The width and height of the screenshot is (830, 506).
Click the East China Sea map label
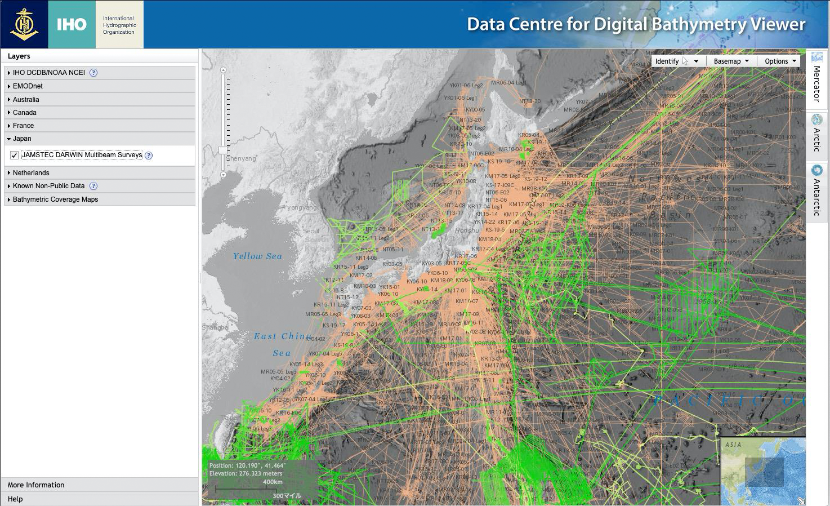282,344
